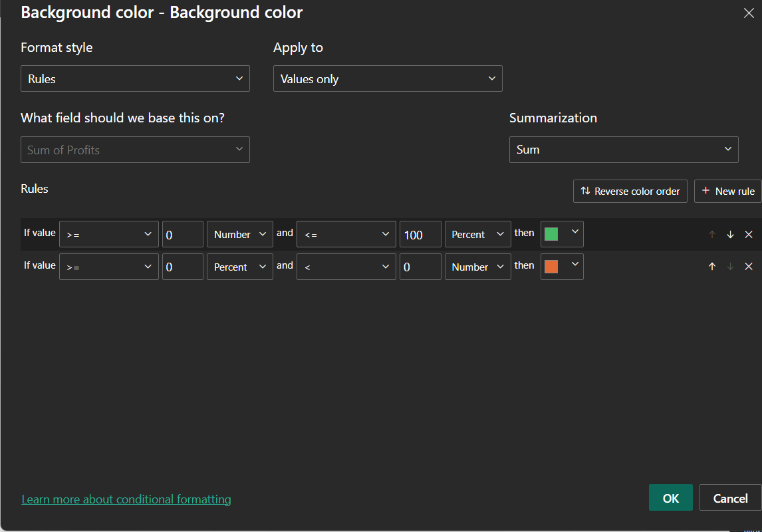Open Learn more about conditional formatting link
This screenshot has width=762, height=532.
[126, 499]
